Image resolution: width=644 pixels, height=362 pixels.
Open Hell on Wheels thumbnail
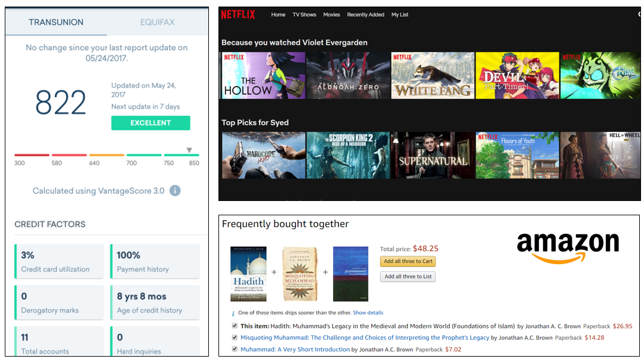(600, 155)
